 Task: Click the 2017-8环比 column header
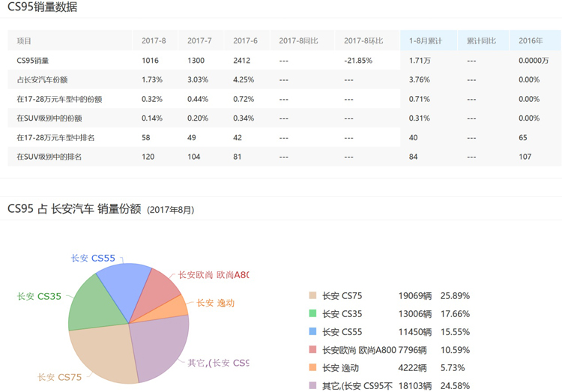tap(363, 41)
